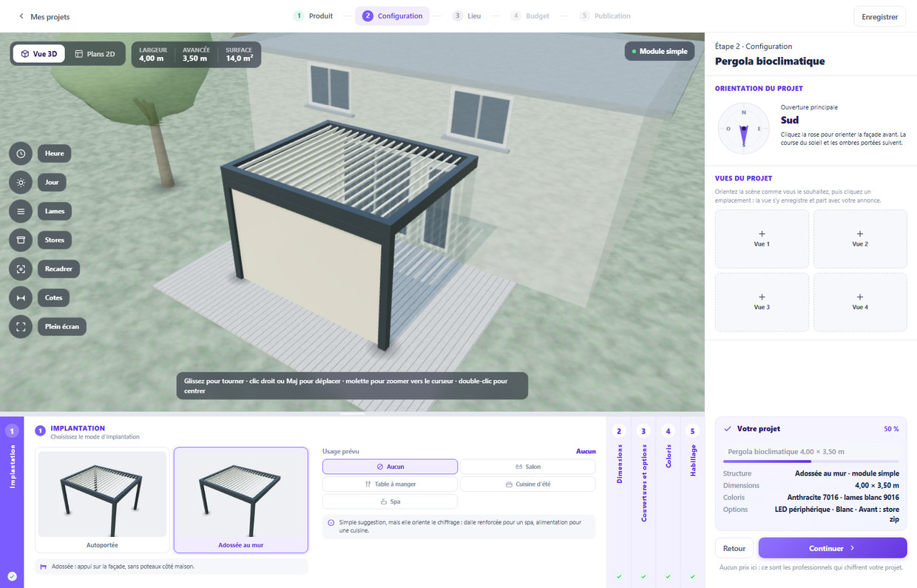Click the green check under Dimensions panel

coord(619,576)
